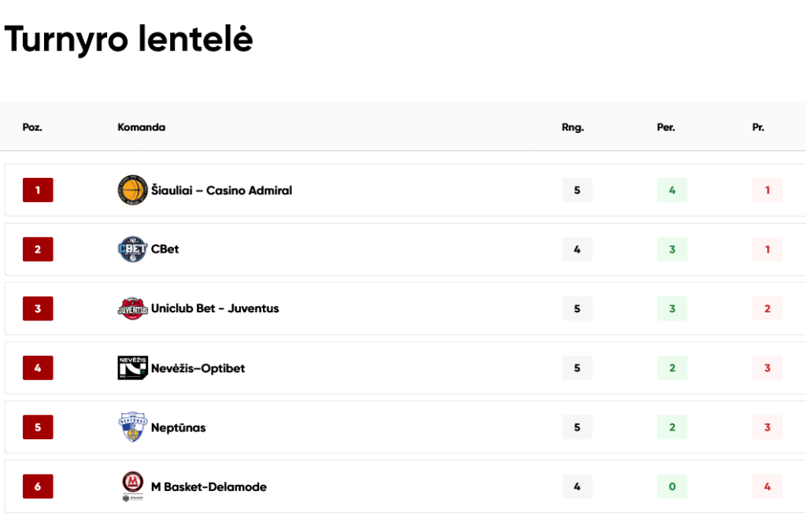Select the Juventus team logo icon
Viewport: 806px width, 532px height.
[x=132, y=308]
